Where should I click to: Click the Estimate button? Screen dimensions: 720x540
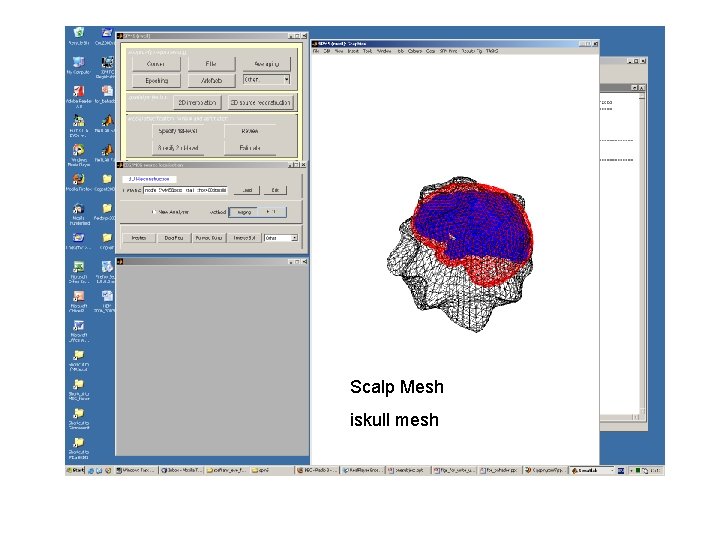(250, 148)
